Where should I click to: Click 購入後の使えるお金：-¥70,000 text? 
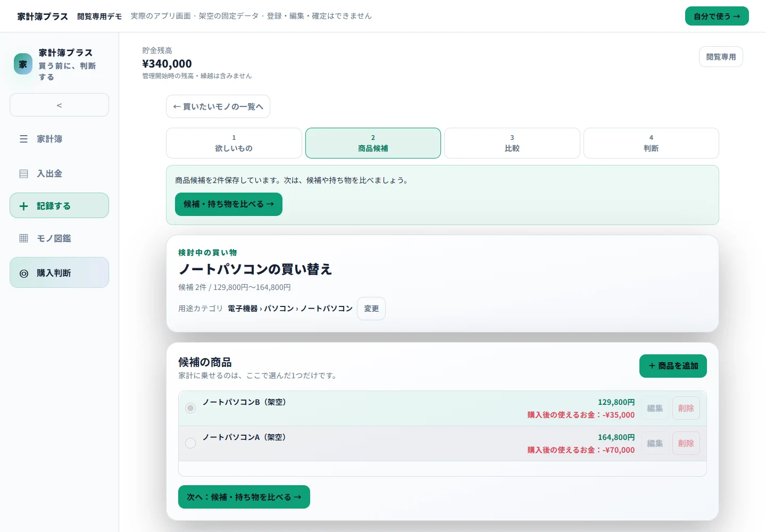[x=581, y=450]
